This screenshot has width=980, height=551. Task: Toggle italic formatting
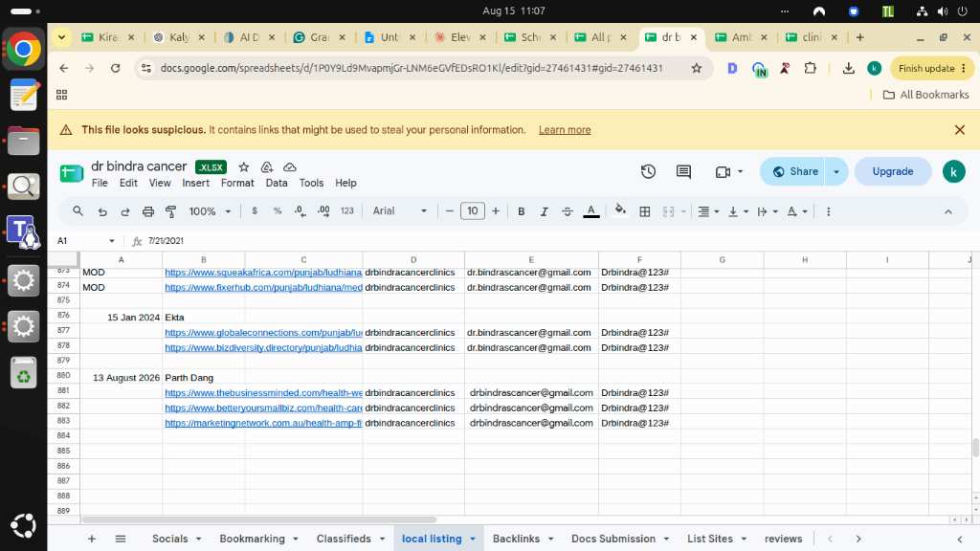point(544,211)
